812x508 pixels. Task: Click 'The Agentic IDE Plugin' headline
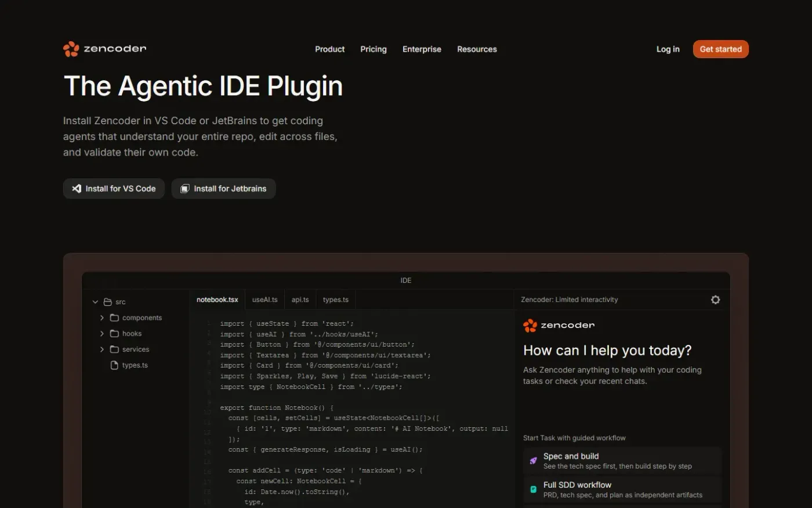[203, 86]
